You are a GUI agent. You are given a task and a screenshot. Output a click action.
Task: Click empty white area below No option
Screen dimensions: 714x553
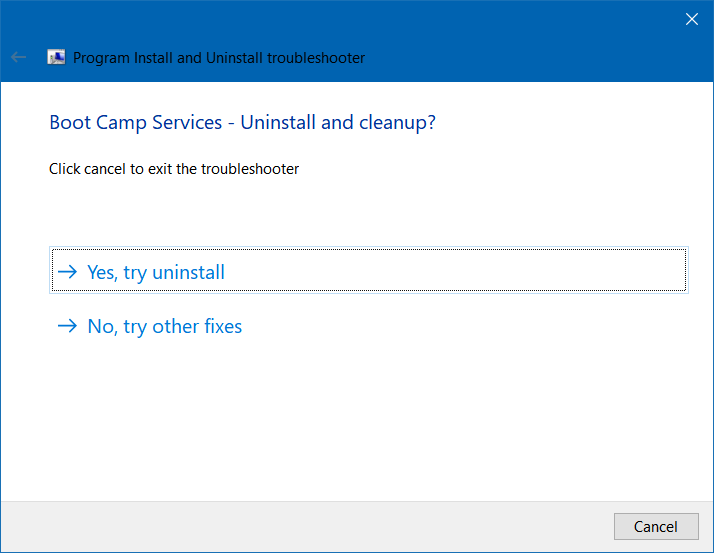360,420
